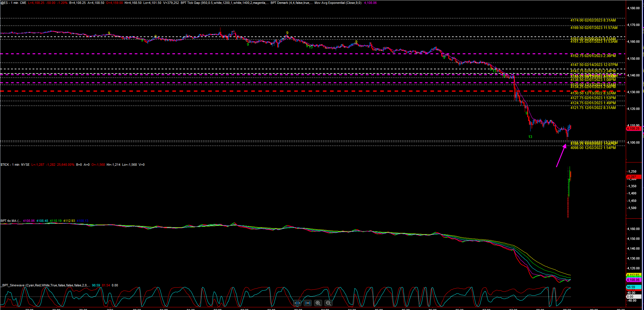Image resolution: width=644 pixels, height=310 pixels.
Task: Open the BPT Demark indicator label
Action: (291, 3)
